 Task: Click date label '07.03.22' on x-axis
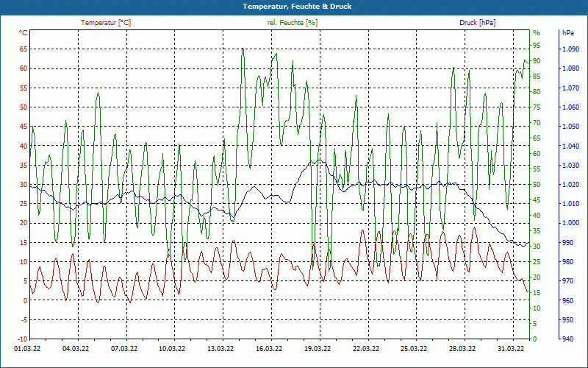click(x=124, y=348)
